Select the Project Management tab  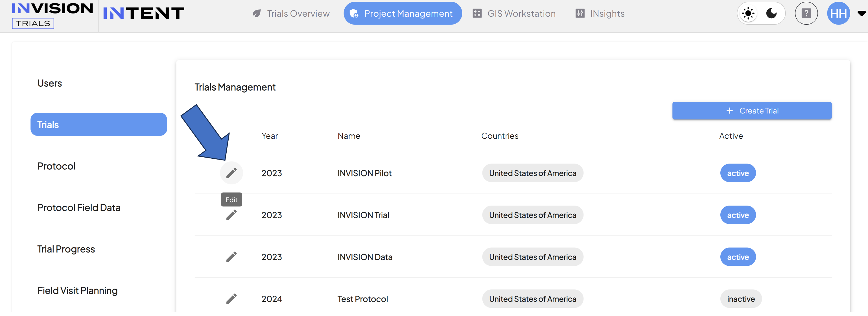(x=403, y=14)
